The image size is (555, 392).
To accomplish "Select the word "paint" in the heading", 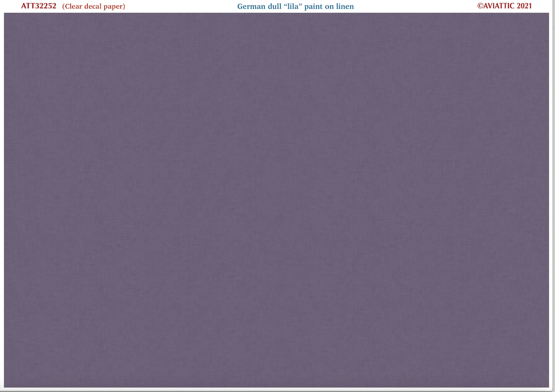I will (314, 7).
